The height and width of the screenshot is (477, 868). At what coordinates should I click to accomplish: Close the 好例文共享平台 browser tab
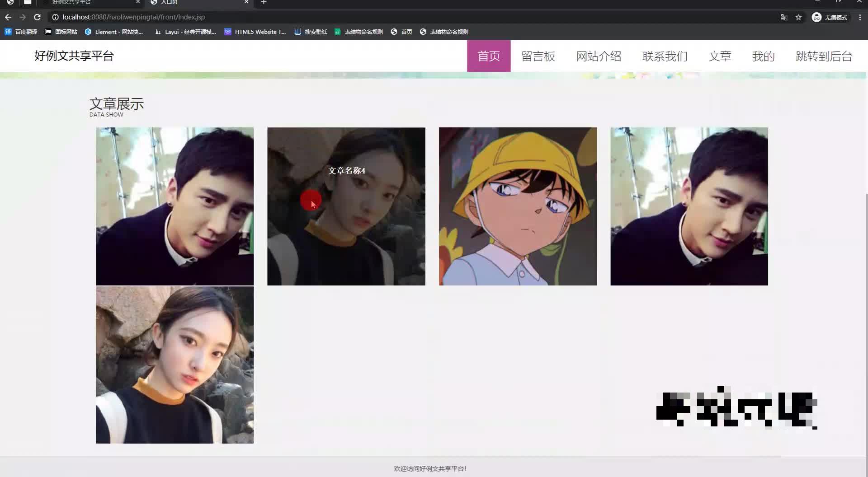[x=138, y=2]
